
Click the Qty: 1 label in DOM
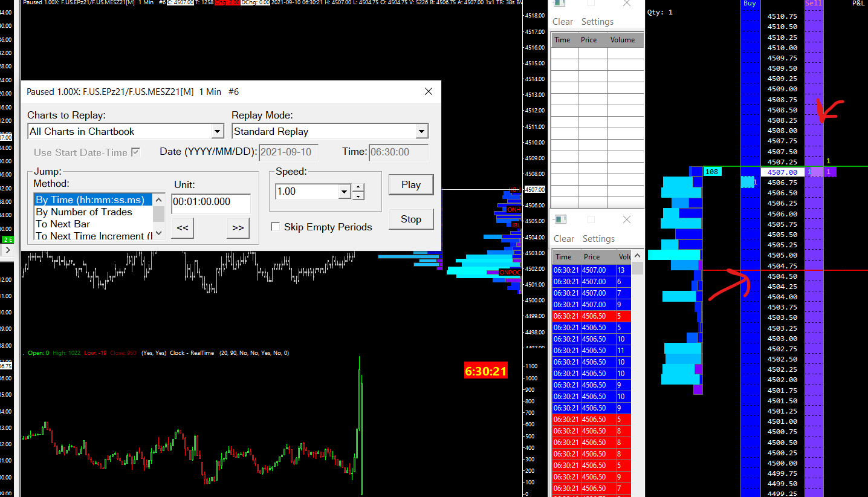pyautogui.click(x=659, y=12)
